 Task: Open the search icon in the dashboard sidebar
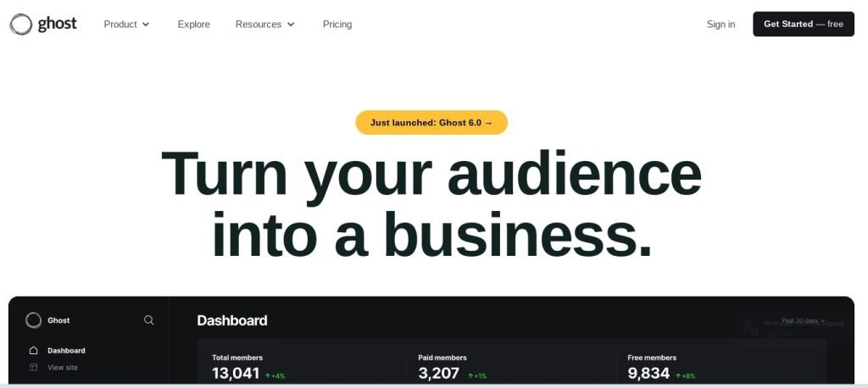tap(149, 320)
